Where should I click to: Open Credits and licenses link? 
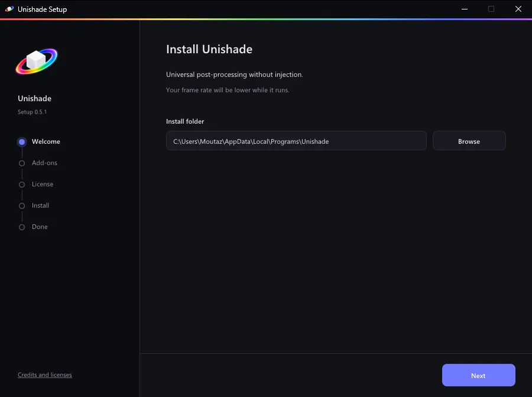point(45,375)
